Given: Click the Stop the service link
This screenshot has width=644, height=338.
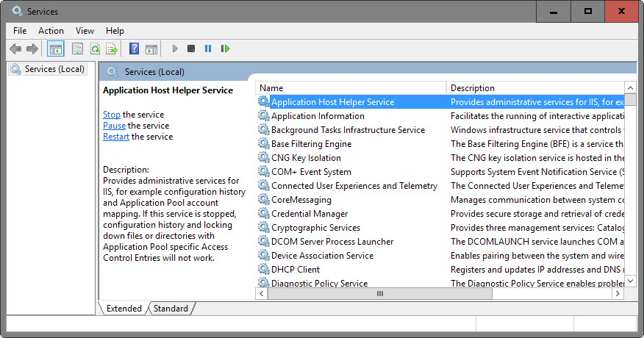Looking at the screenshot, I should pos(111,115).
